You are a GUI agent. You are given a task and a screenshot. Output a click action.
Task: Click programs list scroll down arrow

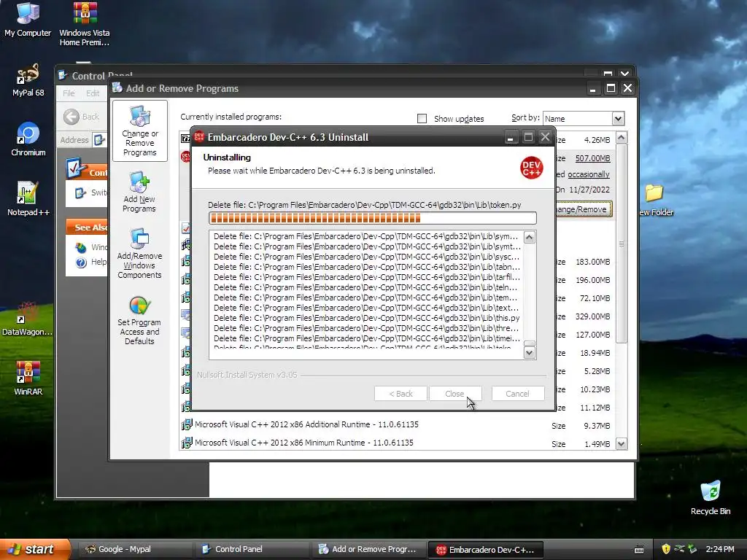[x=622, y=444]
